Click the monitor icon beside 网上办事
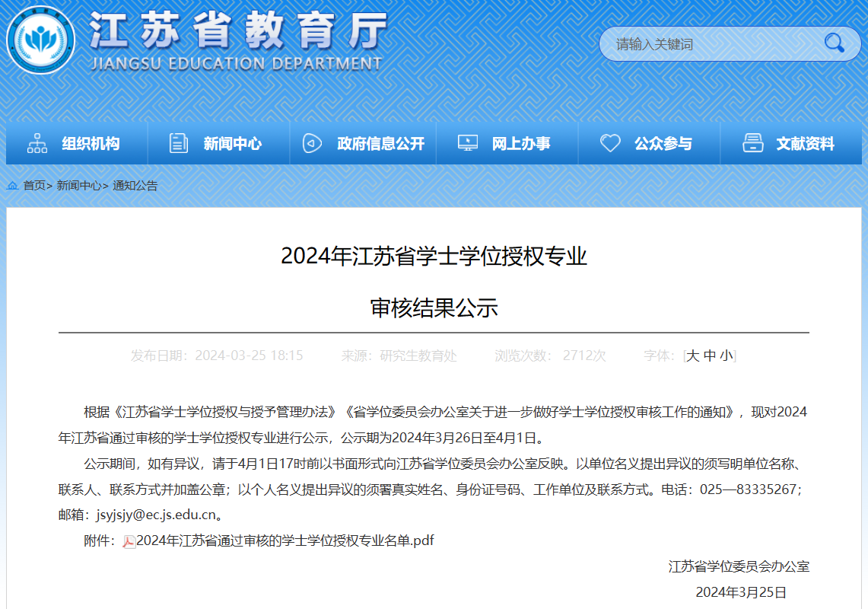The width and height of the screenshot is (868, 609). (x=467, y=143)
